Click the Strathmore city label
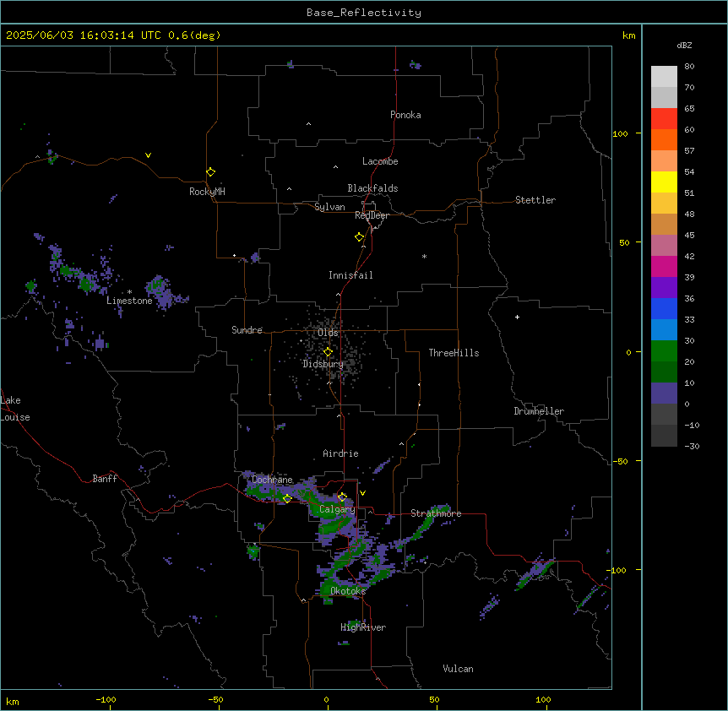Screen dimensions: 728x711 click(436, 513)
